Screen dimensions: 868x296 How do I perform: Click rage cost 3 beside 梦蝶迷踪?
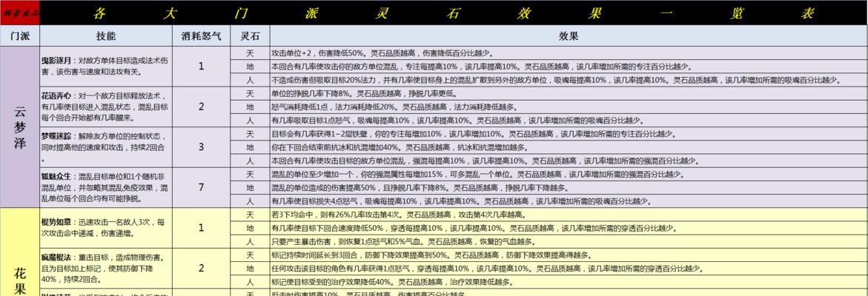[202, 147]
